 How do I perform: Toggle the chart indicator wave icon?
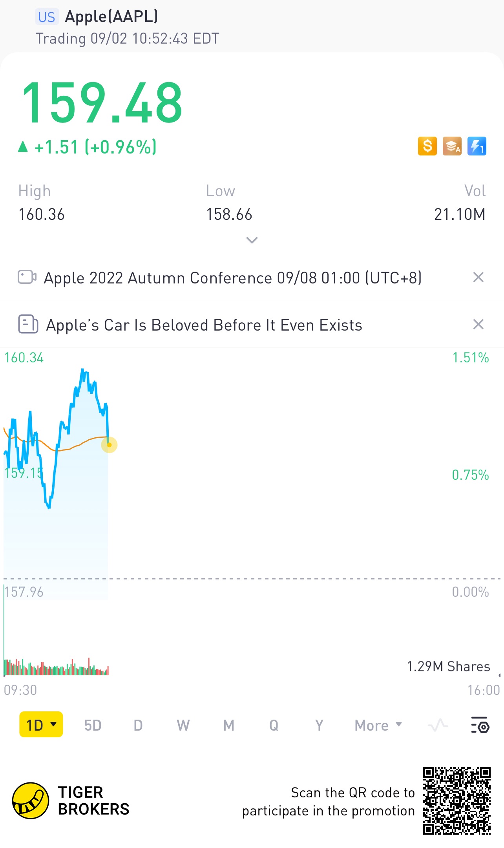[438, 725]
